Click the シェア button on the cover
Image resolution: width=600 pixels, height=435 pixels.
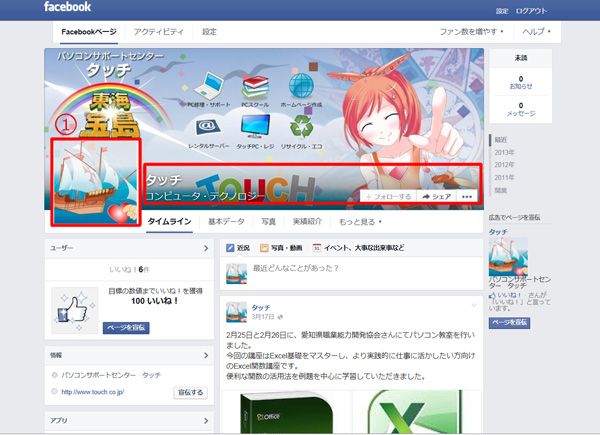click(437, 196)
